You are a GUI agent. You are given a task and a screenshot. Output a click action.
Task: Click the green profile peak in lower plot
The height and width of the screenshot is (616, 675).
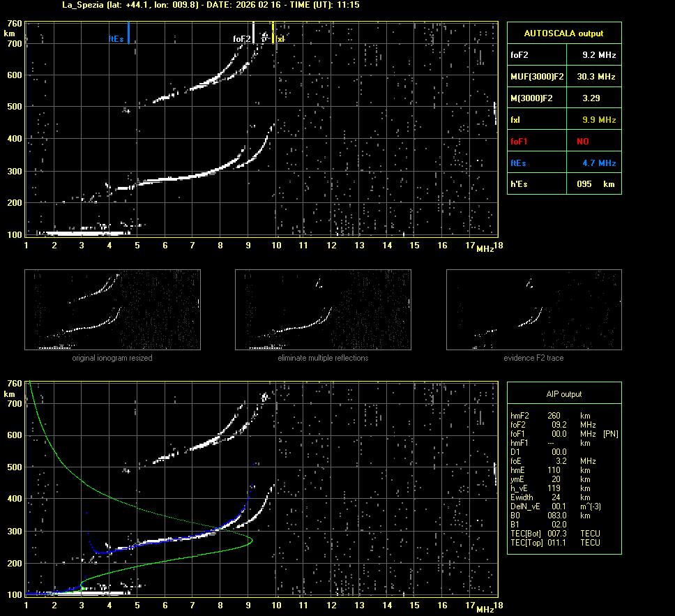251,541
